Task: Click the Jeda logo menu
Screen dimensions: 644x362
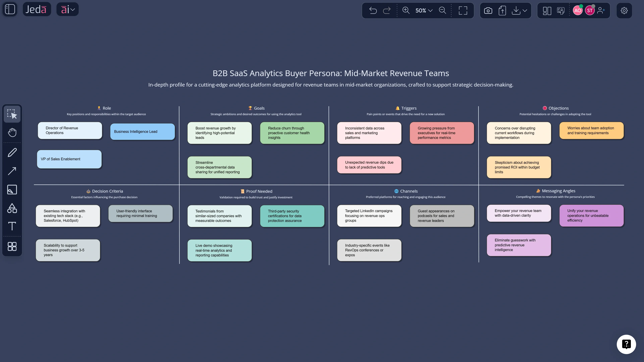Action: (37, 9)
